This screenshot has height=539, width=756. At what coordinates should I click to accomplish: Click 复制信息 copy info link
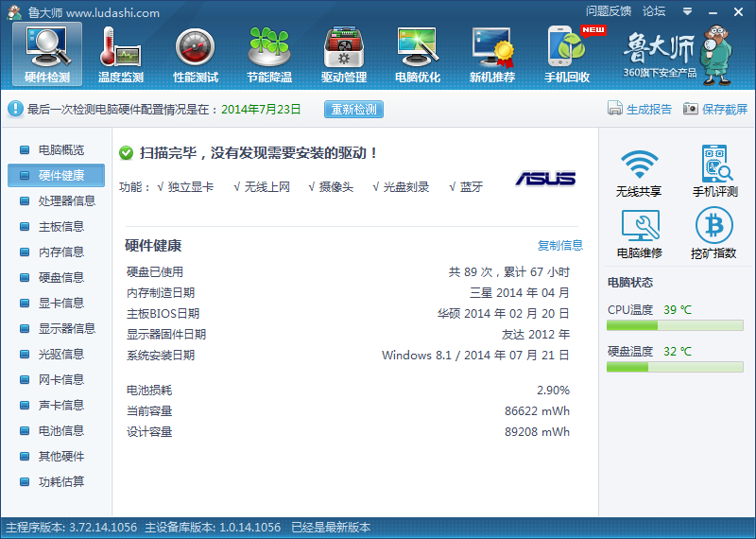pyautogui.click(x=560, y=245)
